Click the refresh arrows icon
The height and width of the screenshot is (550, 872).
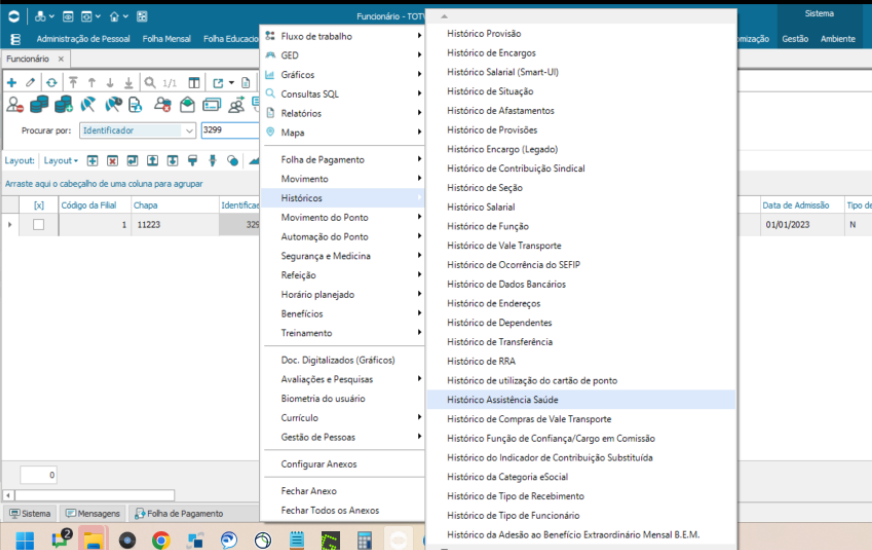(52, 83)
